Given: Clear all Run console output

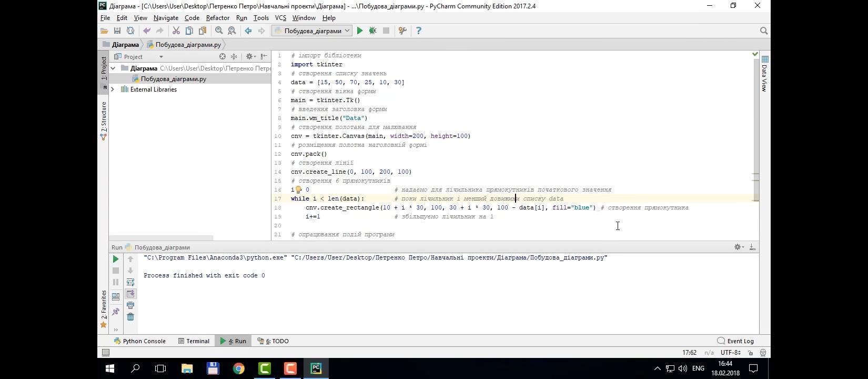Looking at the screenshot, I should [130, 317].
